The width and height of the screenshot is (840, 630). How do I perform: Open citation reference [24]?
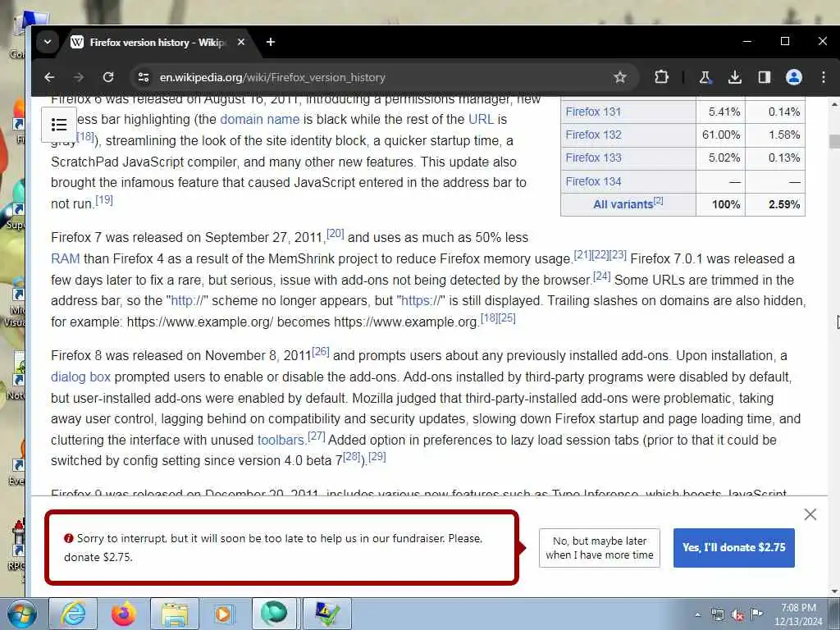(601, 276)
